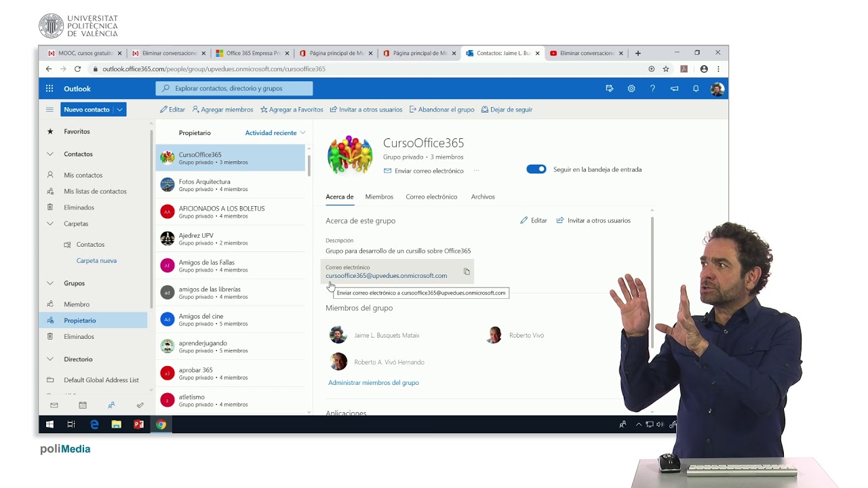Open the account profile picture menu
The image size is (868, 488).
click(x=717, y=89)
